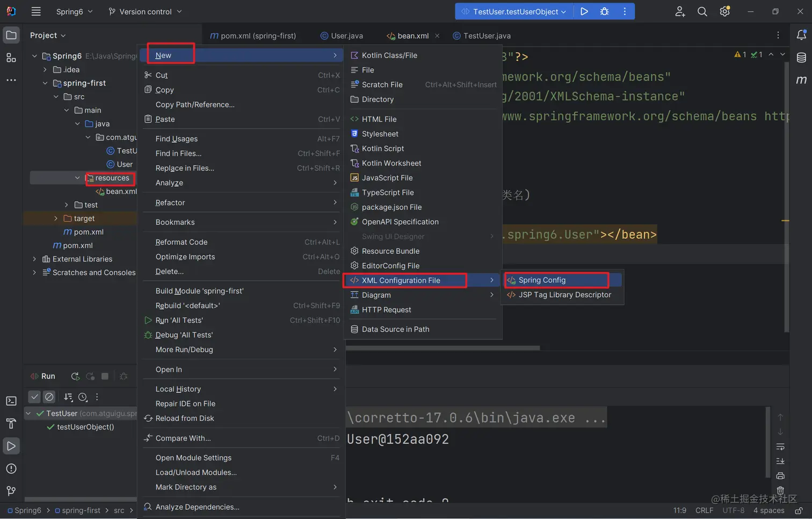Toggle scroll to end of console

(780, 461)
